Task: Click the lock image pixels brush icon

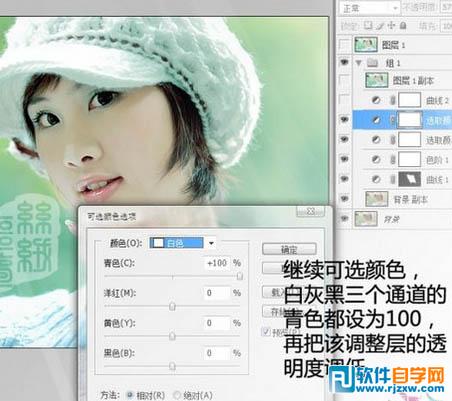Action: [x=380, y=26]
